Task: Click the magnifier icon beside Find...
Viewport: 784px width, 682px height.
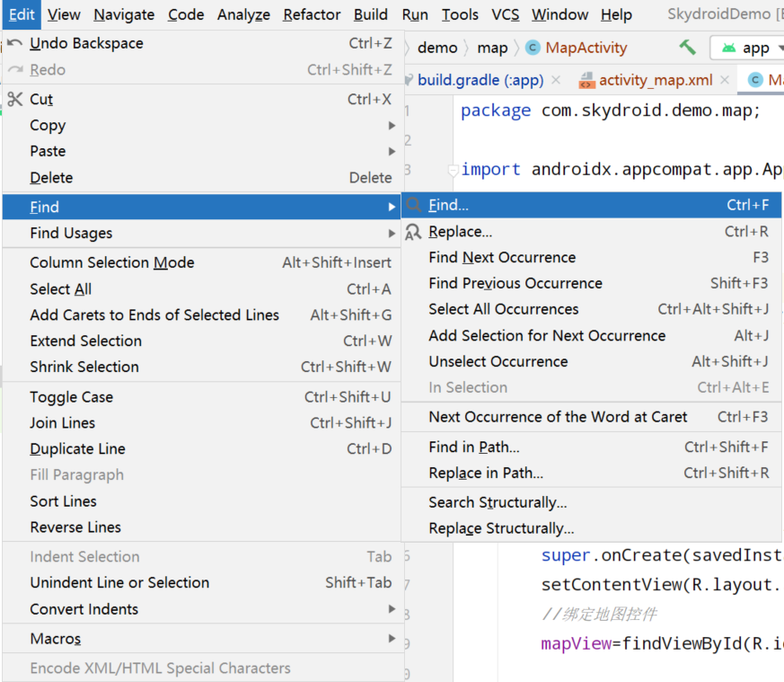Action: [413, 205]
